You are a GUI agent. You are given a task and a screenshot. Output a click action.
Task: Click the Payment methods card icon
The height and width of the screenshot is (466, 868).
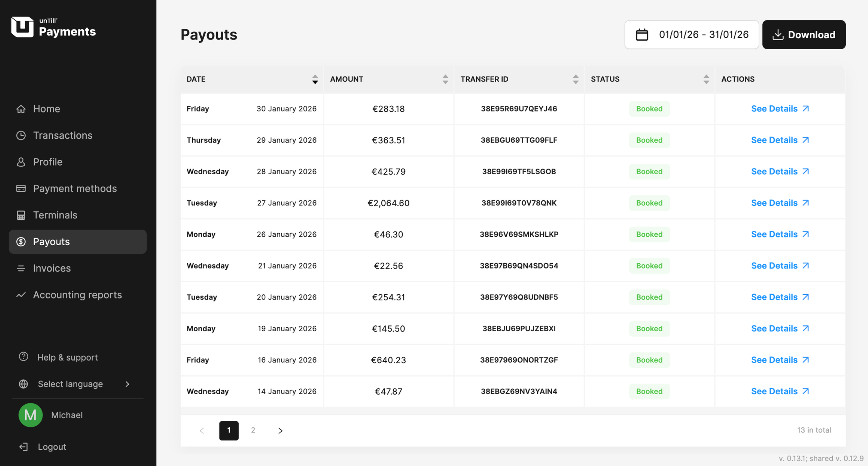pos(21,189)
